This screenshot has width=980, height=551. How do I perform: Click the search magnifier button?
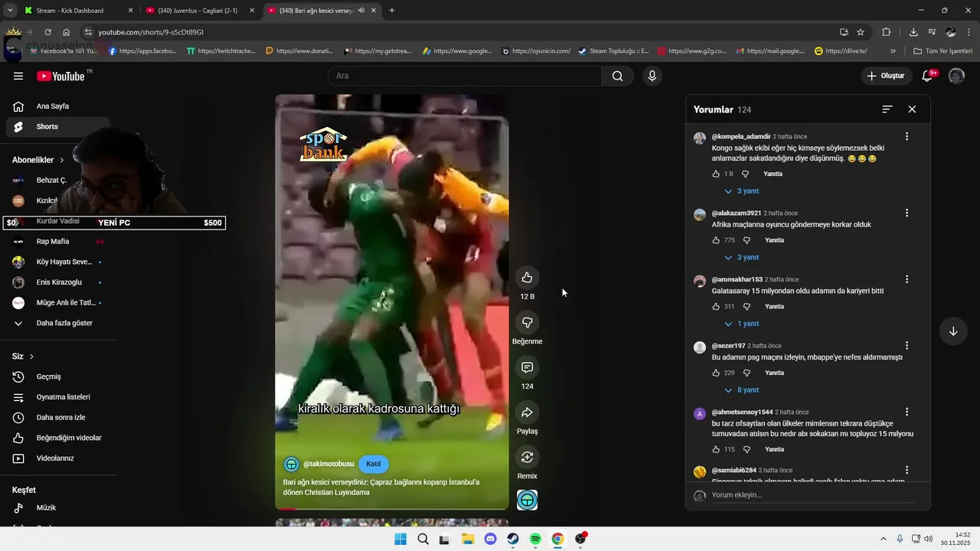617,76
